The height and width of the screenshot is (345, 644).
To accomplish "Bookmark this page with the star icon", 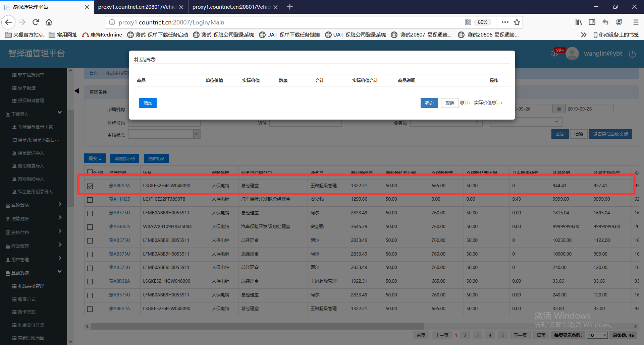I will coord(517,22).
